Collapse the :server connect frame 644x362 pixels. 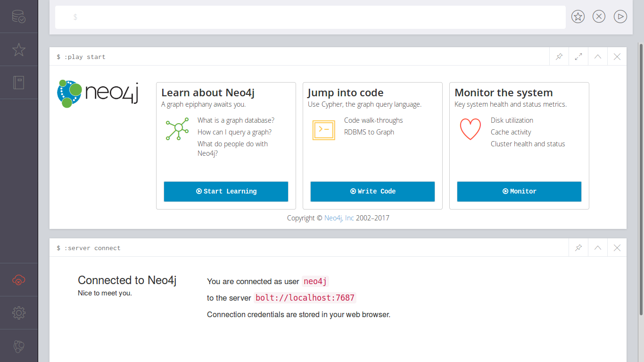[598, 248]
